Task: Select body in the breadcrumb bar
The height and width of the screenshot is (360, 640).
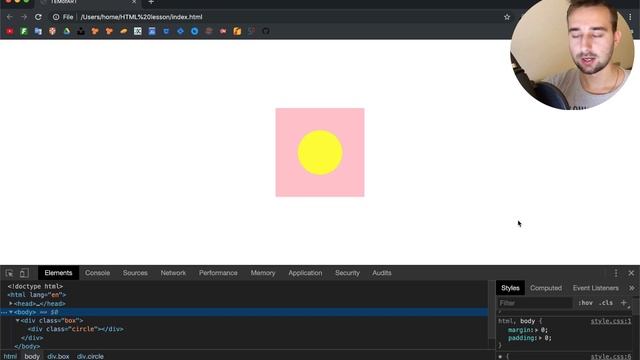Action: [32, 356]
